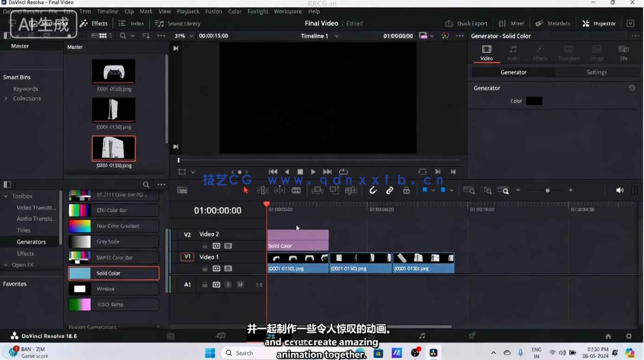The image size is (644, 360).
Task: Open the Index panel
Action: tap(131, 23)
